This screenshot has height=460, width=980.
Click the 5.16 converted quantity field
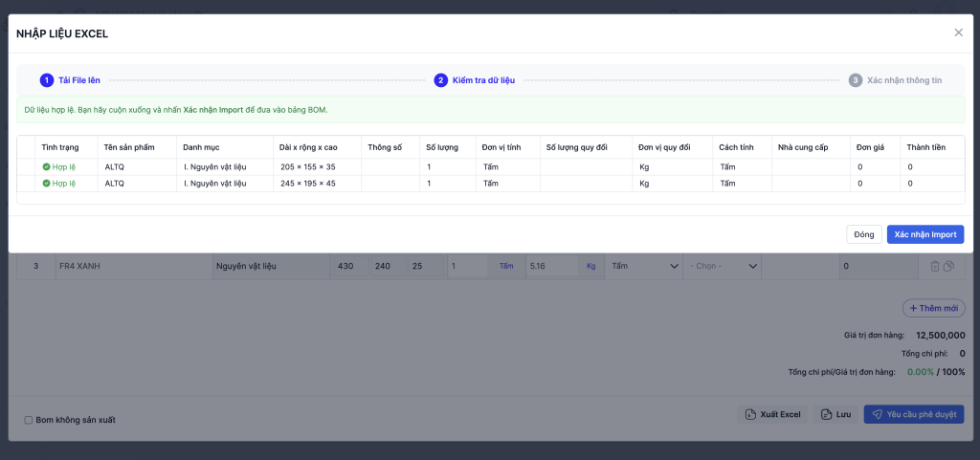coord(552,266)
